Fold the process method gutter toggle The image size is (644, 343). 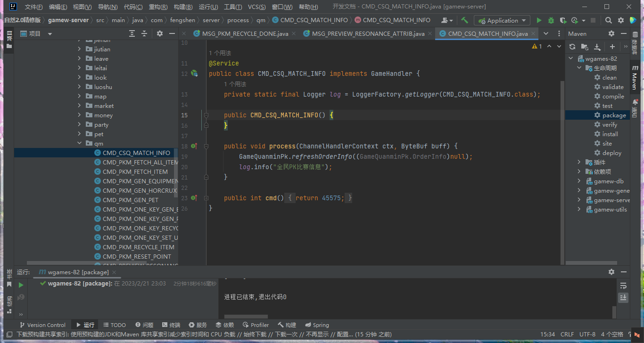206,146
